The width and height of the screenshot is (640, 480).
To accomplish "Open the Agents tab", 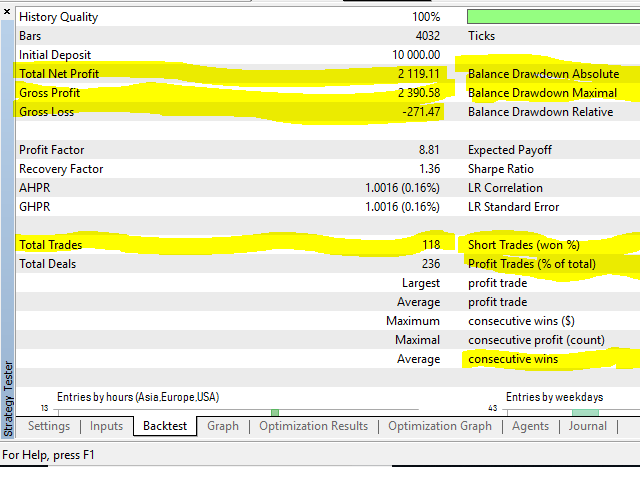I will tap(530, 426).
